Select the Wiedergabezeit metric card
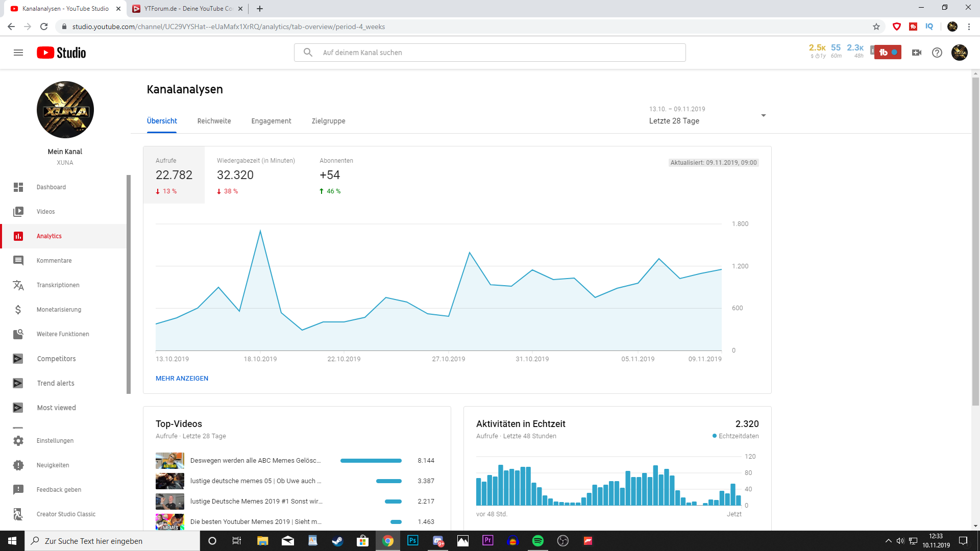The height and width of the screenshot is (551, 980). coord(256,175)
